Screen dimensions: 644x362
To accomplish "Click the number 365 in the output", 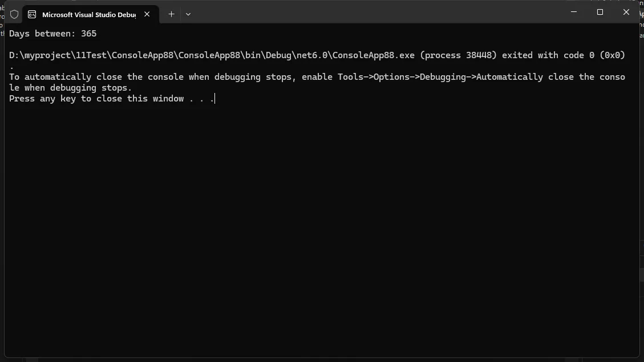I will coord(88,34).
